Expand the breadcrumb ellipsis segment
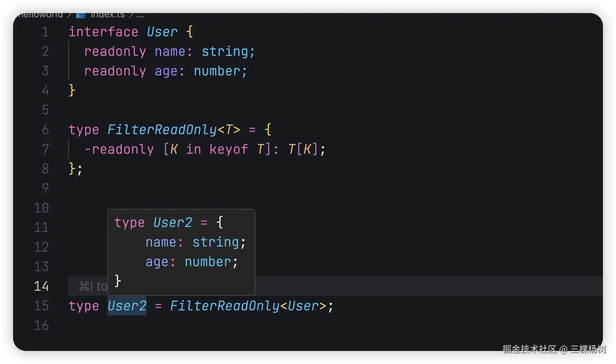 (x=140, y=16)
